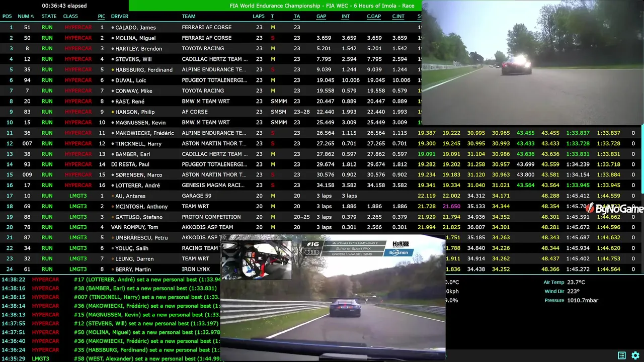Screen dimensions: 644x362
Task: Click the #58 WEST, Alexander log entry
Action: click(111, 358)
